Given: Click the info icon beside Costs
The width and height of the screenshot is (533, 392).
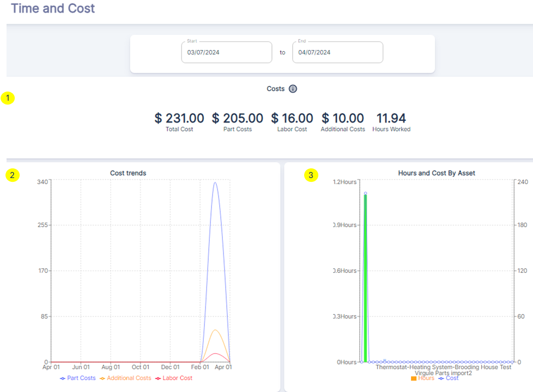Looking at the screenshot, I should click(293, 89).
